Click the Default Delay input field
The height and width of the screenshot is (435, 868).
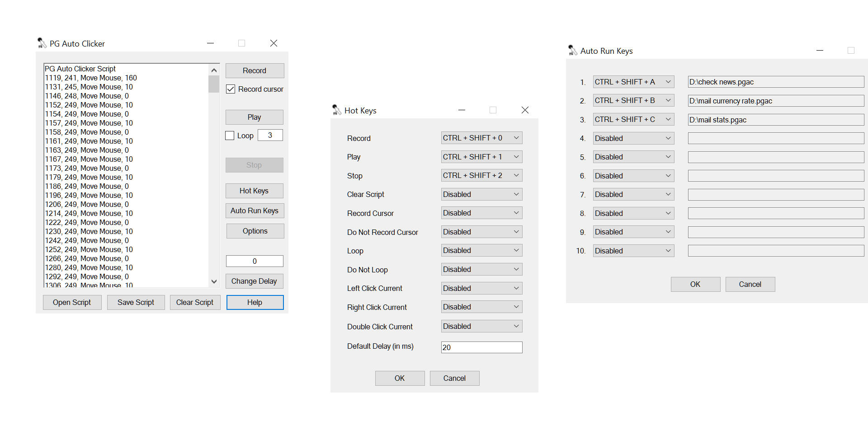482,347
